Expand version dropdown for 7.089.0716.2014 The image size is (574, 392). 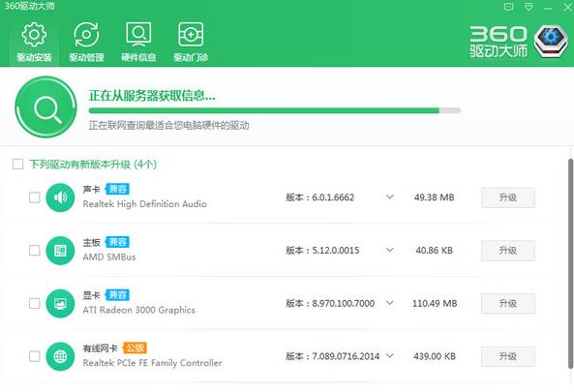tap(389, 356)
